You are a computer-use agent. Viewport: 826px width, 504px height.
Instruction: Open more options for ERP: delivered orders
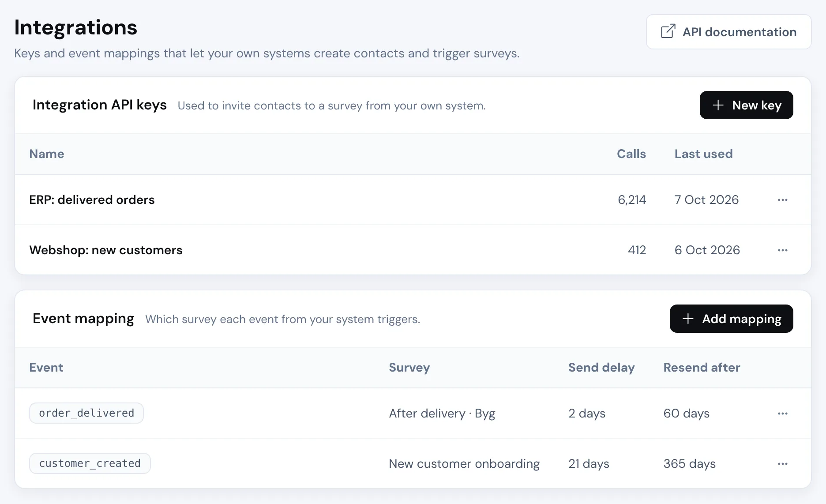782,200
